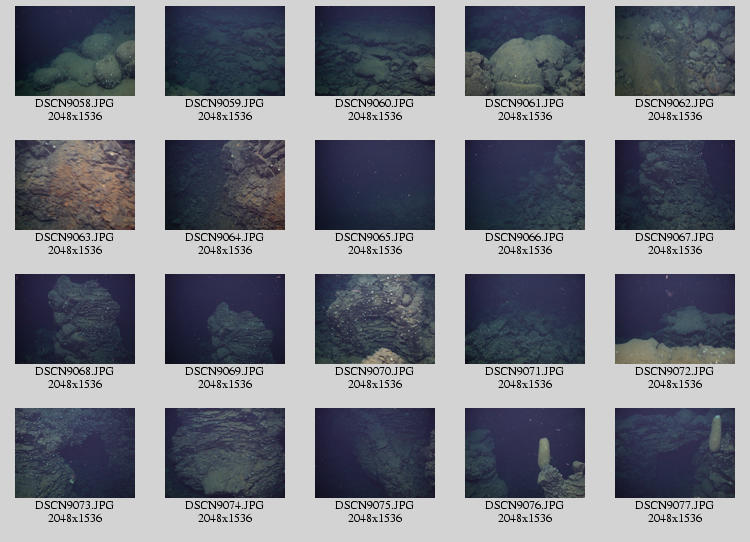750x542 pixels.
Task: Select the file name text DSCN9058.JPG
Action: (x=75, y=103)
